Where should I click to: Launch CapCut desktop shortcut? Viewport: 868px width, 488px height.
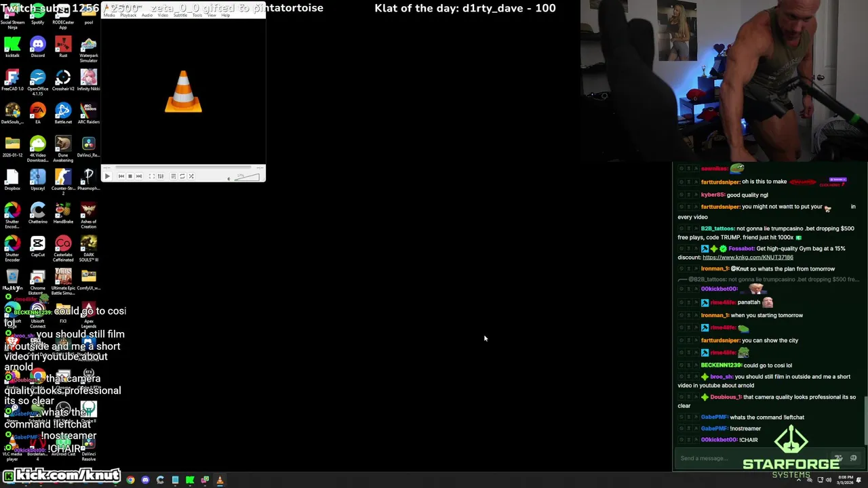tap(37, 246)
